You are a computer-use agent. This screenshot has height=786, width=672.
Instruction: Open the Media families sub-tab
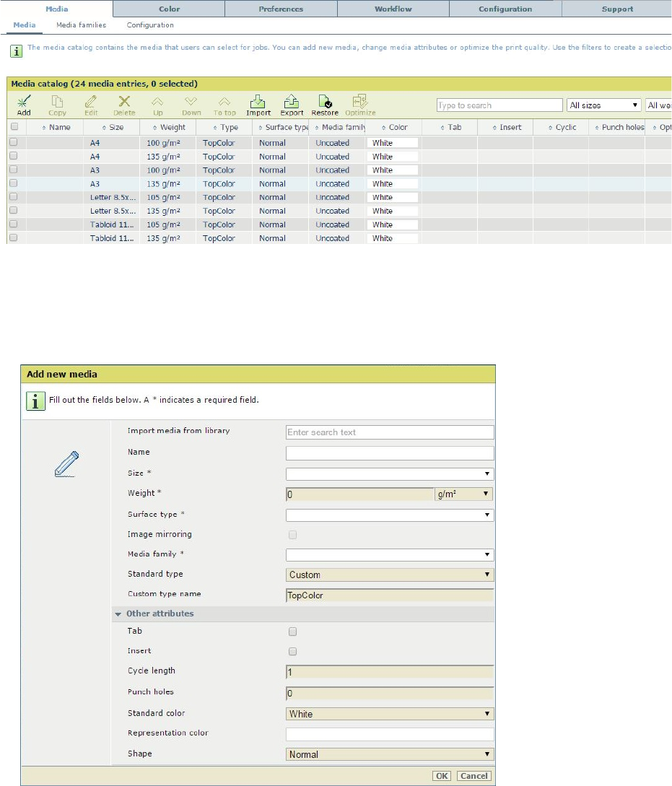pos(81,25)
